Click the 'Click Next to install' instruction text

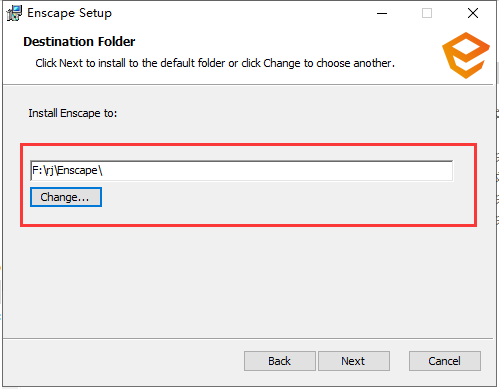215,63
